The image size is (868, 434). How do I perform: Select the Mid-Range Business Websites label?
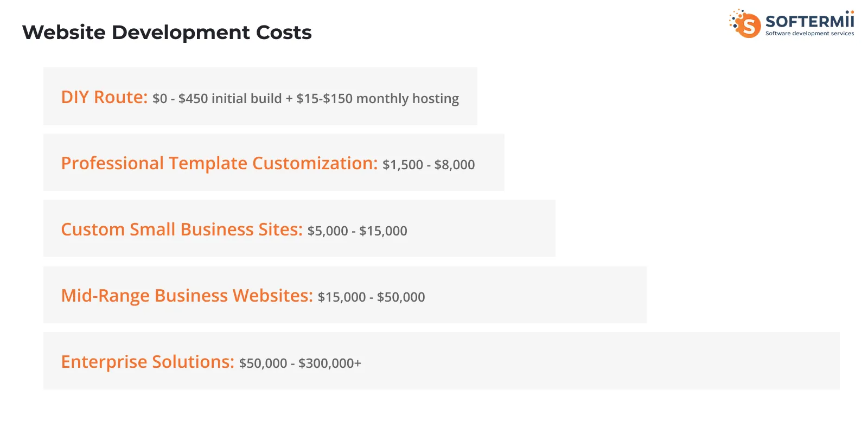point(187,296)
